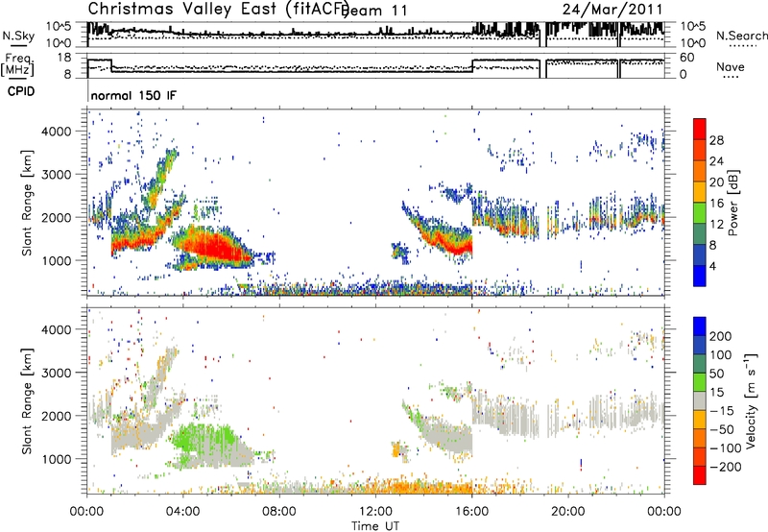Click '2000' tick on power panel axis

point(56,217)
